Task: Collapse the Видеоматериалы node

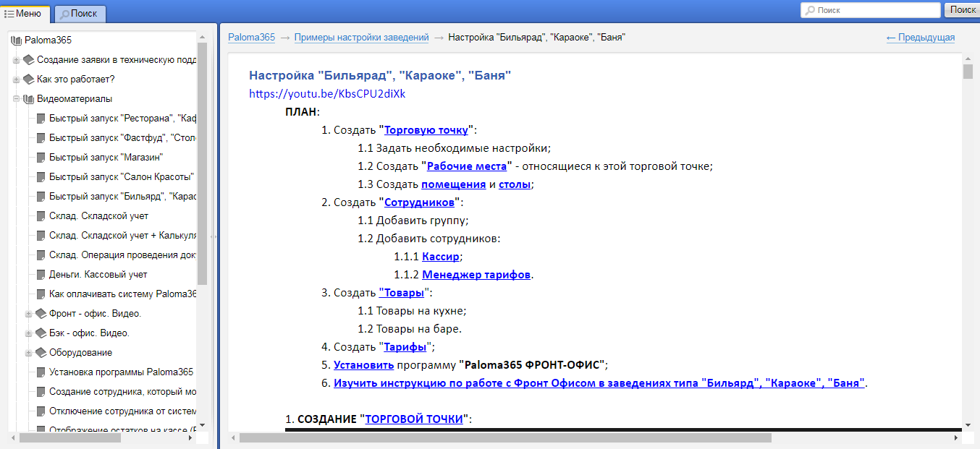Action: (16, 99)
